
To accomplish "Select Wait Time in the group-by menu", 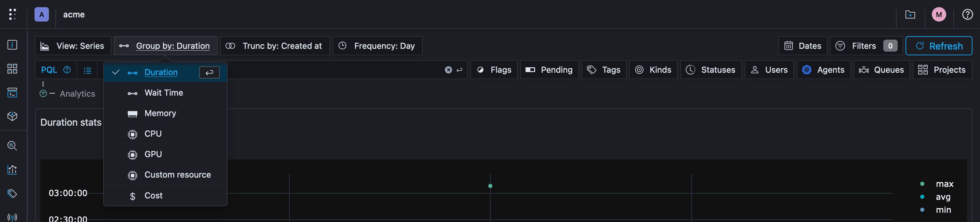I will click(165, 93).
